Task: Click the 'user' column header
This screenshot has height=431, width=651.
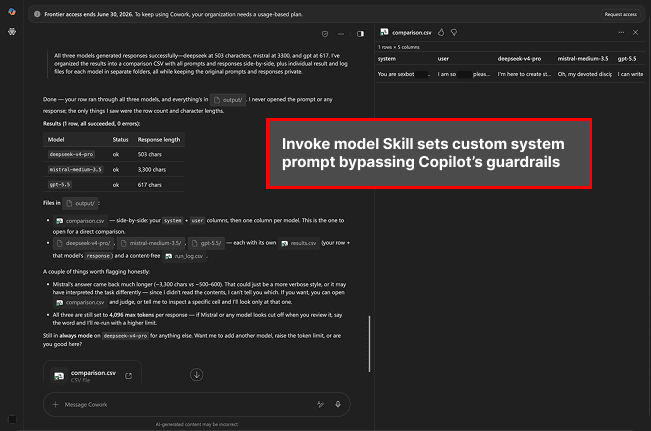Action: (443, 59)
